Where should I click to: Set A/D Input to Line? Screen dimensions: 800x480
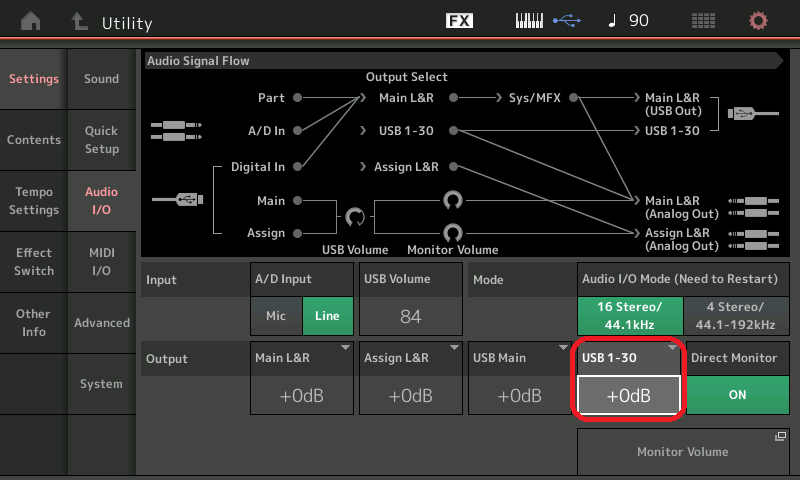point(327,316)
